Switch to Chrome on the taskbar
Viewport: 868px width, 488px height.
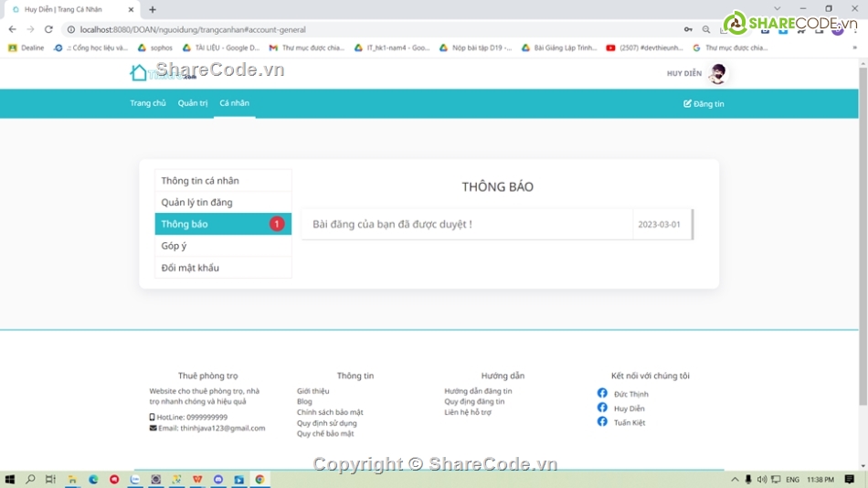[259, 479]
